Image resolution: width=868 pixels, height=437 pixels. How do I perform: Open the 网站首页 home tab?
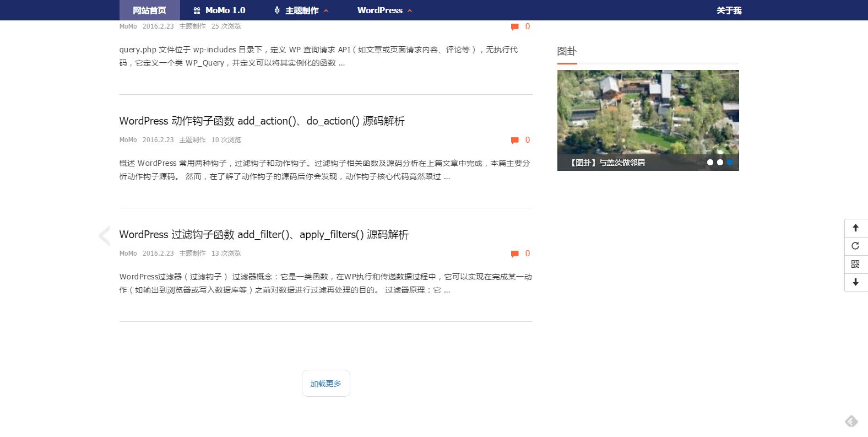[149, 10]
